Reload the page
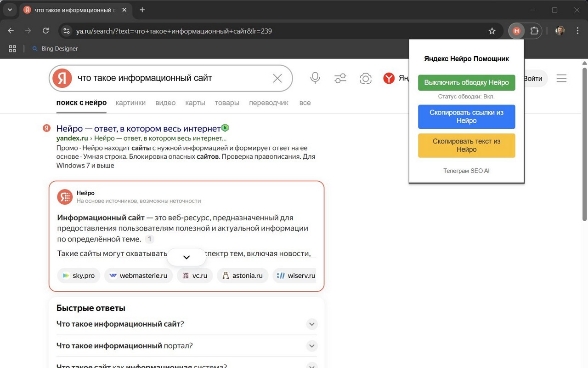Viewport: 588px width, 368px height. (45, 31)
